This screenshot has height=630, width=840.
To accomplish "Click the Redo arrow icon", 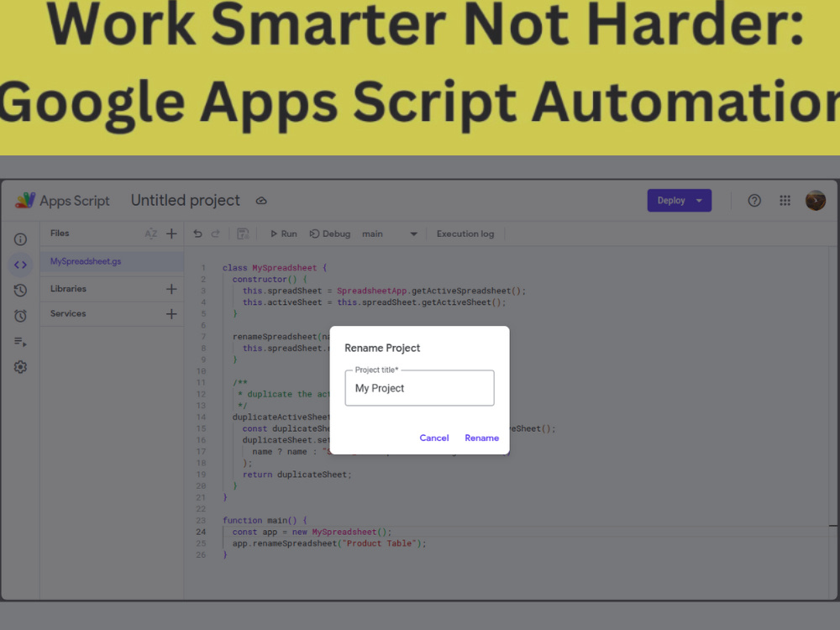I will 215,234.
